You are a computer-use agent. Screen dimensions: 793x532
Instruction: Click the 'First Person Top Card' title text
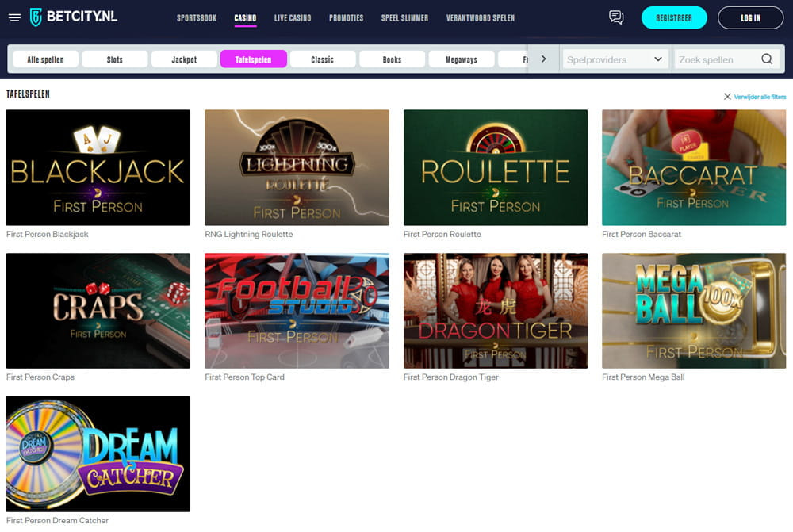(x=244, y=377)
